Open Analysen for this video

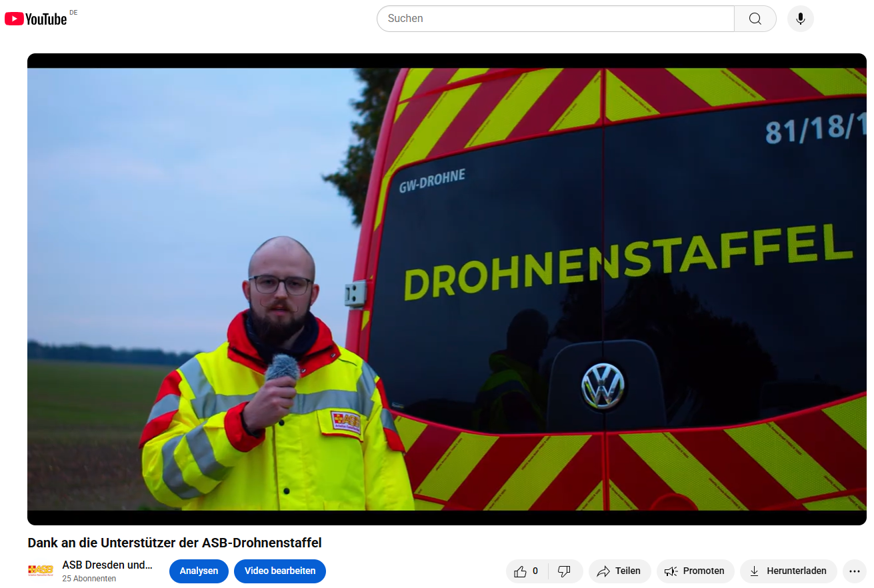pos(199,571)
